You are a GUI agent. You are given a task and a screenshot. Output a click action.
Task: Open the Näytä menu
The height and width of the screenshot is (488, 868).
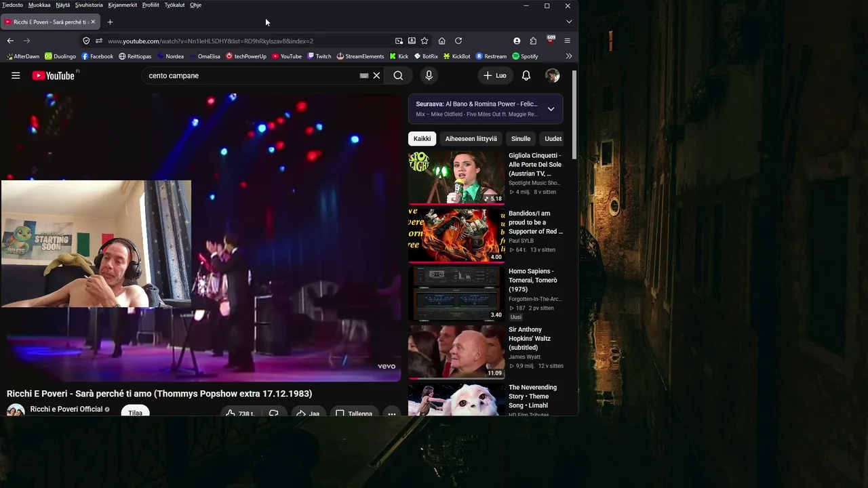coord(62,5)
